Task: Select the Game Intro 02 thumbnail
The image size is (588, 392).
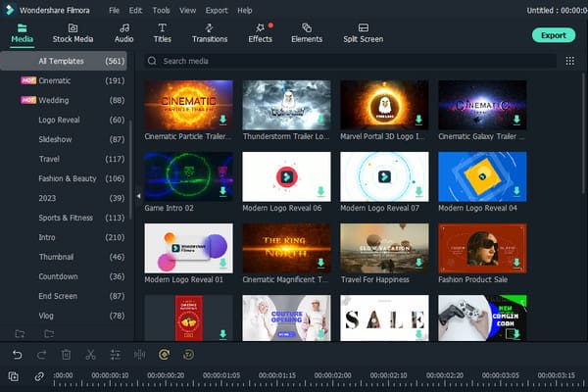Action: coord(188,176)
